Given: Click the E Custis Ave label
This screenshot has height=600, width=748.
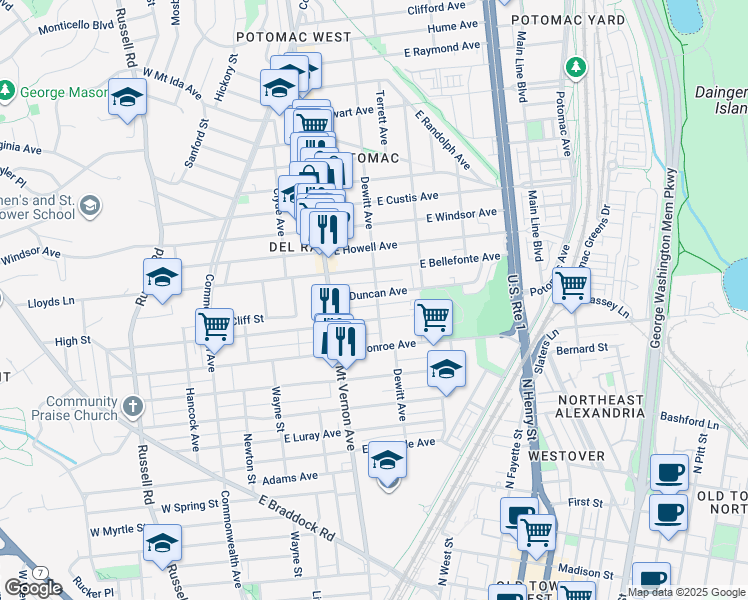Looking at the screenshot, I should point(407,198).
